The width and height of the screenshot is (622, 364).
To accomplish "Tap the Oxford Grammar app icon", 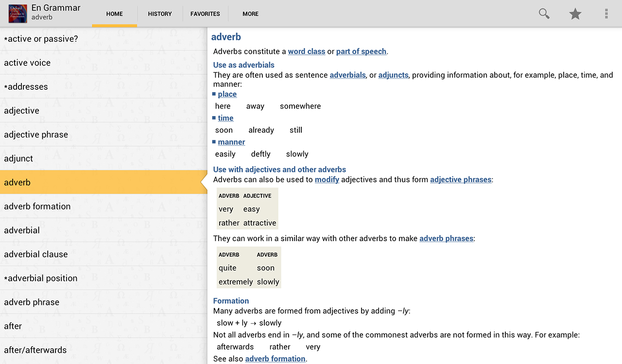I will click(x=17, y=14).
